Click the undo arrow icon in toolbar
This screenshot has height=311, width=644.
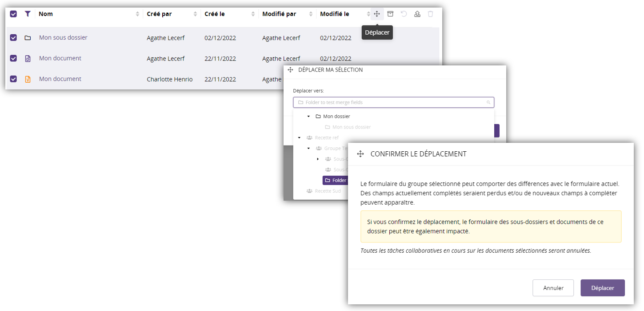point(404,14)
